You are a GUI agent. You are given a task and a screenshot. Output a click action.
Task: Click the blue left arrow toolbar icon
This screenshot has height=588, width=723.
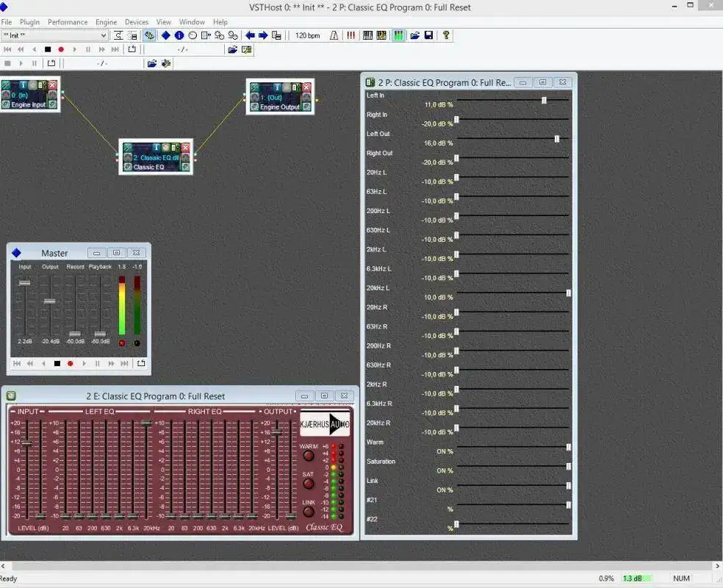click(250, 35)
